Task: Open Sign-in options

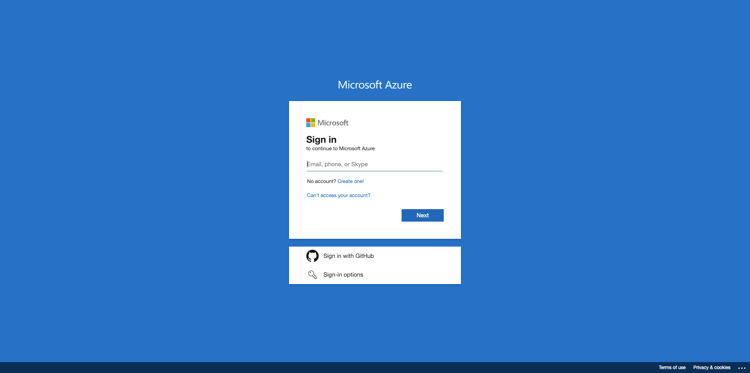Action: click(375, 274)
